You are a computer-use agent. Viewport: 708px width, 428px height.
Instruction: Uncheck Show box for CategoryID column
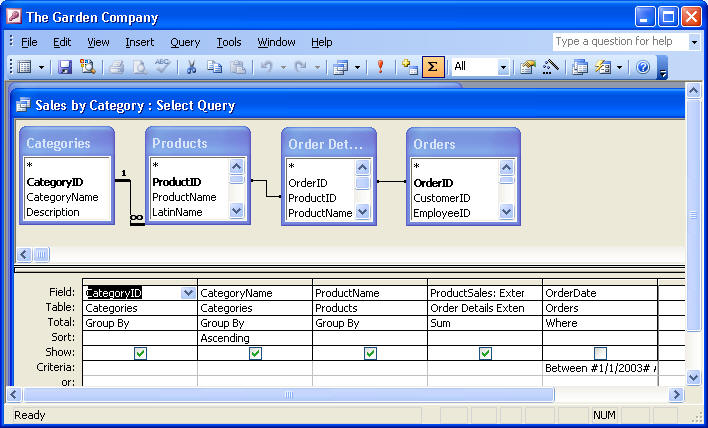(140, 353)
